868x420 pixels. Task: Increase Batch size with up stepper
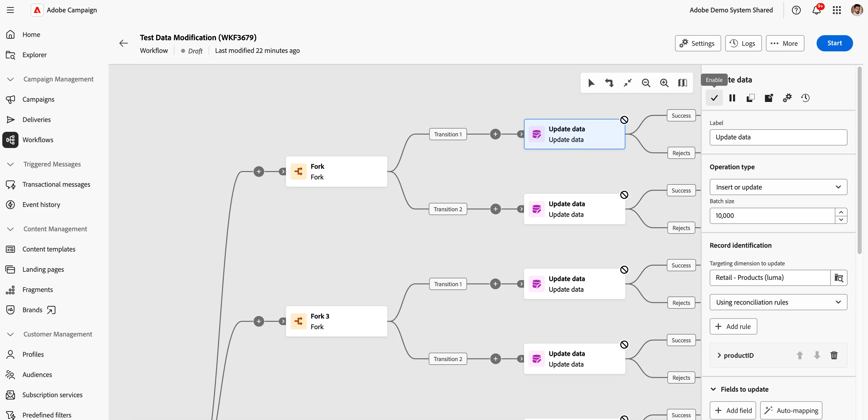(x=841, y=212)
